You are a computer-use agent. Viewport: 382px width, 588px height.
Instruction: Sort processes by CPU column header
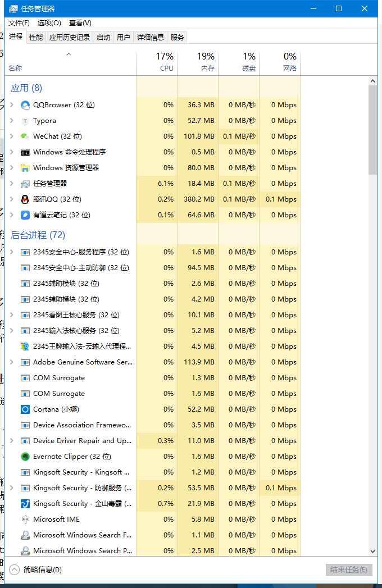(x=157, y=63)
